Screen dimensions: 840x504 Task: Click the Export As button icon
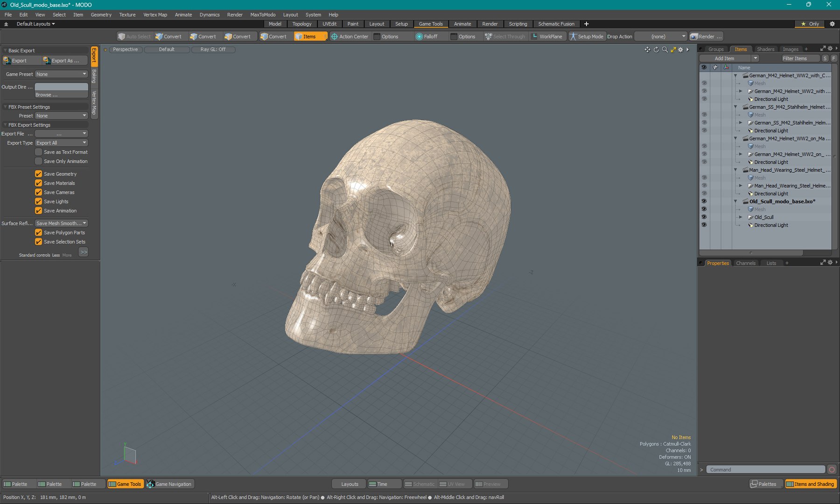(x=47, y=60)
